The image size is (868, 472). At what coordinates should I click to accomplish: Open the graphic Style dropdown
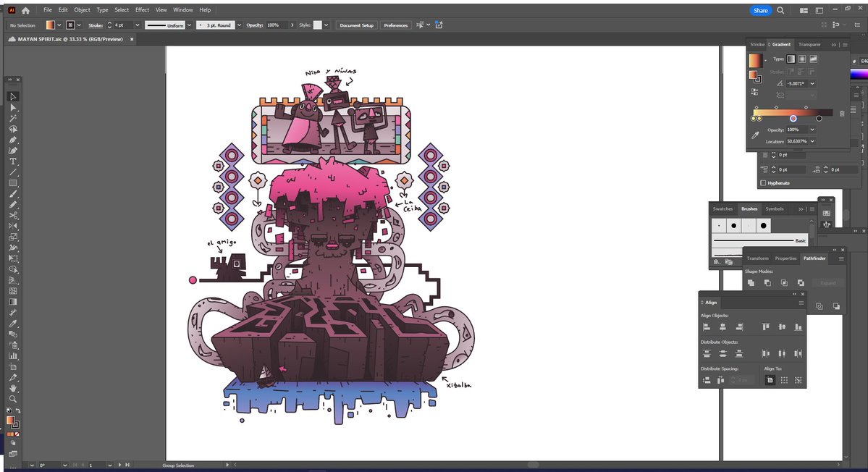pos(326,25)
